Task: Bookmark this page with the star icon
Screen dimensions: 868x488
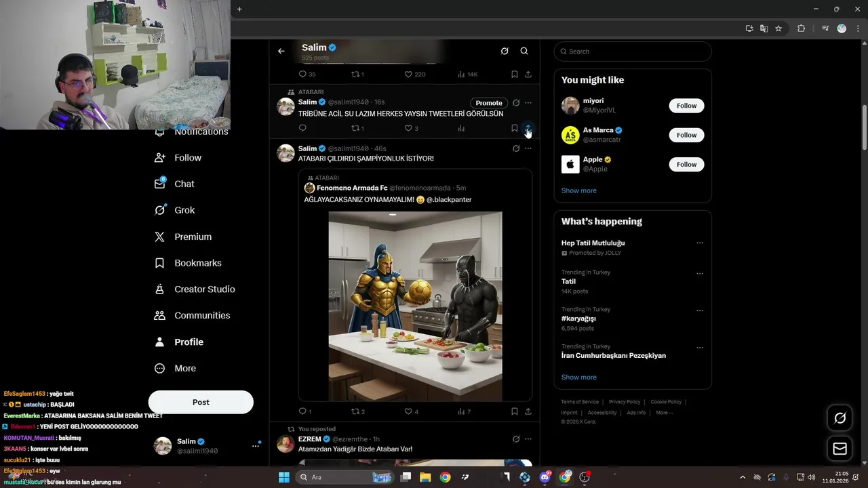Action: pos(778,28)
